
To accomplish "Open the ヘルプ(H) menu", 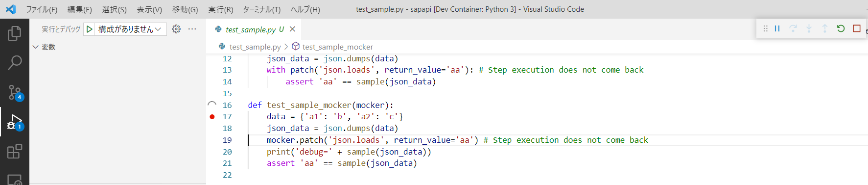I will (x=305, y=9).
